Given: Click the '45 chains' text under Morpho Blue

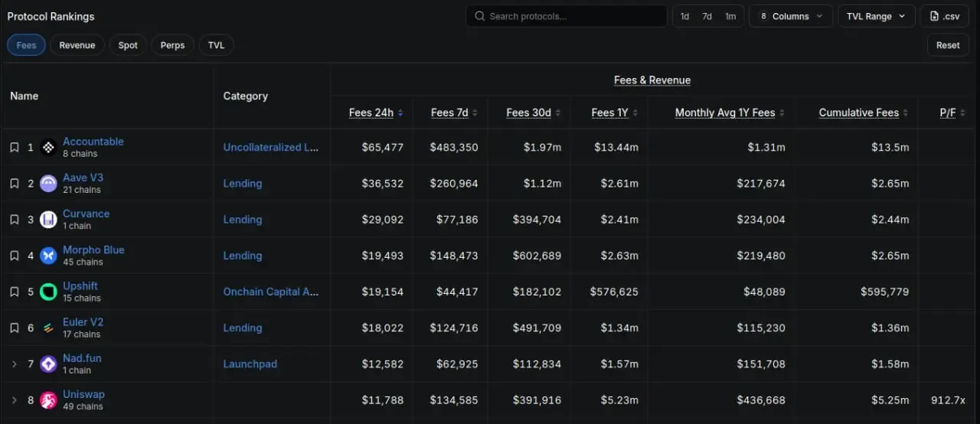Looking at the screenshot, I should 83,262.
